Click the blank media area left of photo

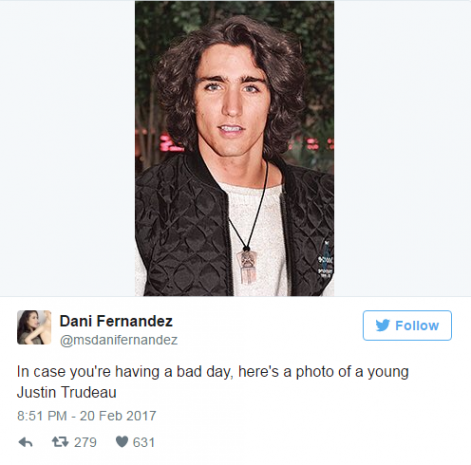coord(67,148)
